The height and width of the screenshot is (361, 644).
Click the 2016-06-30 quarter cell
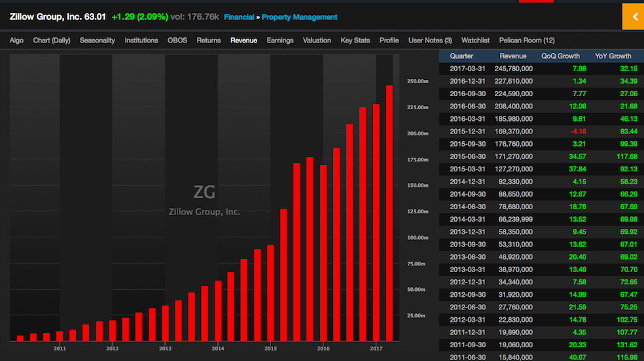tap(467, 106)
